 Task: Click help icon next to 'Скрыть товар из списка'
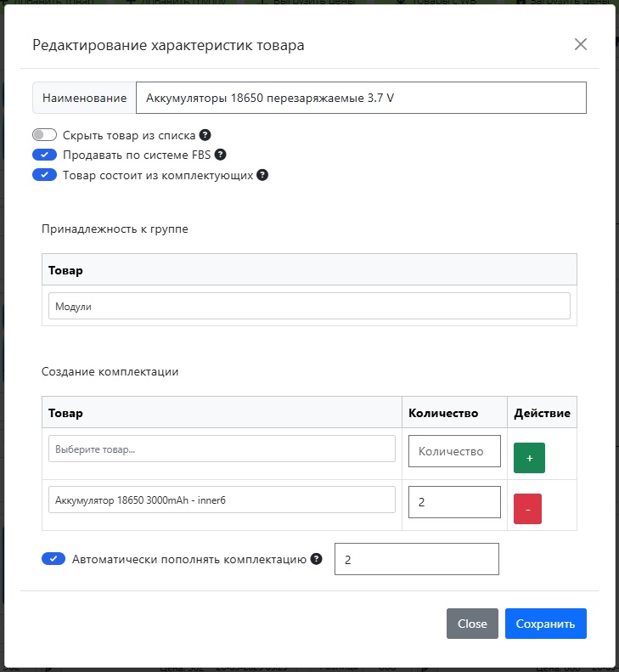[205, 135]
